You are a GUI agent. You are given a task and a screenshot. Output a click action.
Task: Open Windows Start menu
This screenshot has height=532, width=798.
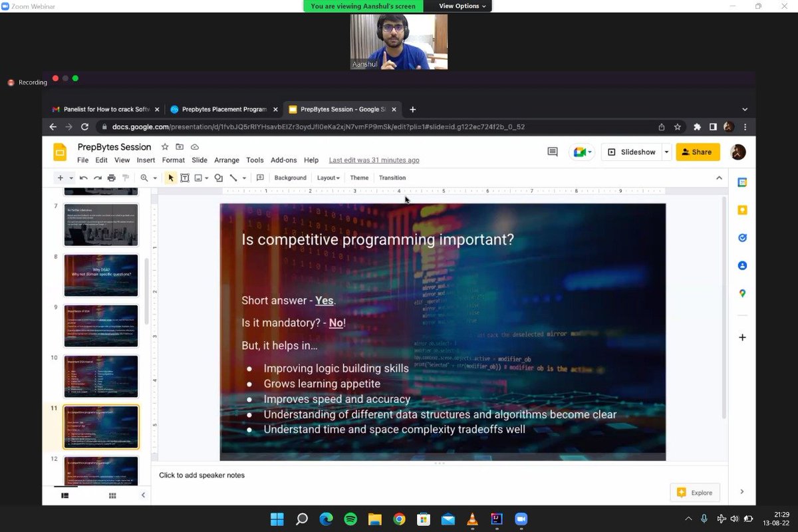[x=277, y=519]
